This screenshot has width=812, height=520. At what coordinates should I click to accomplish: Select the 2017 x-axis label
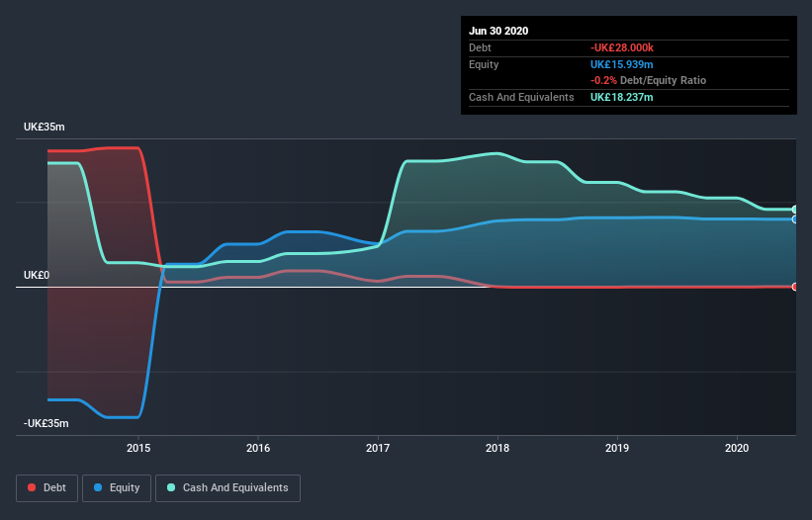click(378, 448)
